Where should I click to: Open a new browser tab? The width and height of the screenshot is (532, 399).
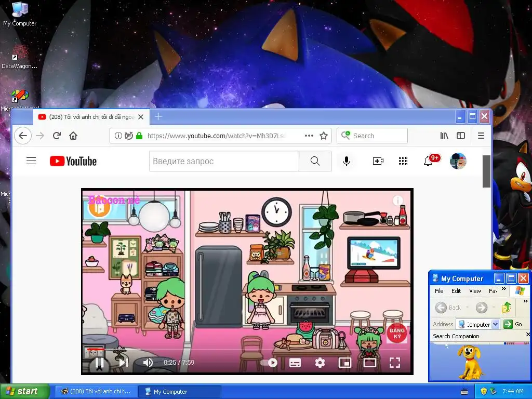(158, 117)
